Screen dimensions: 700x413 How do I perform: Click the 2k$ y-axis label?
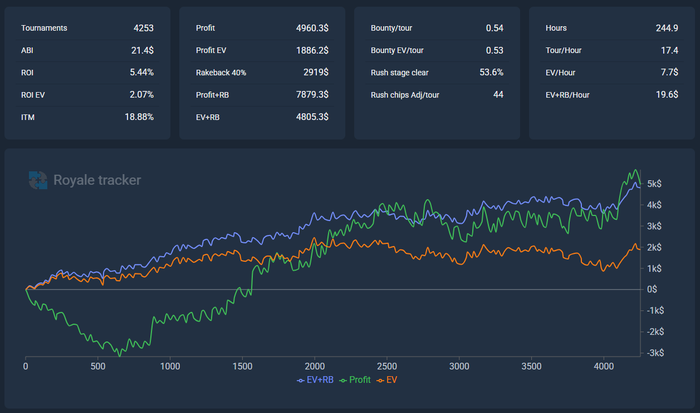[x=654, y=247]
